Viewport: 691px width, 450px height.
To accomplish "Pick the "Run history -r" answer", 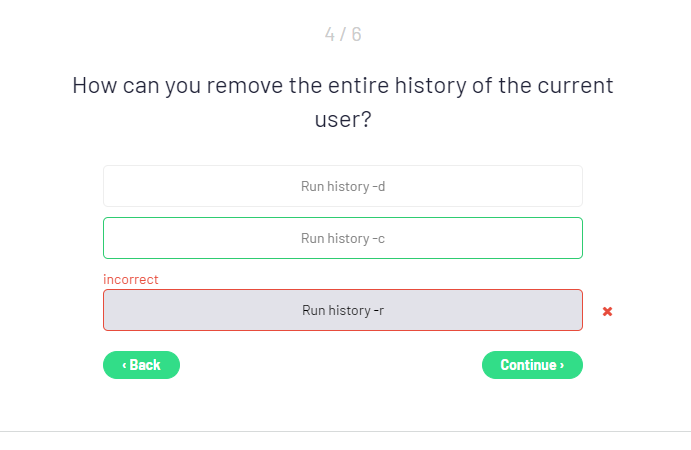I will click(x=342, y=310).
